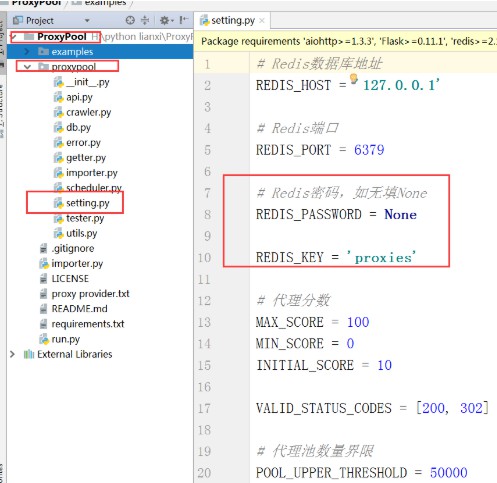Open crawler.py in the project tree
The height and width of the screenshot is (483, 497).
click(88, 112)
